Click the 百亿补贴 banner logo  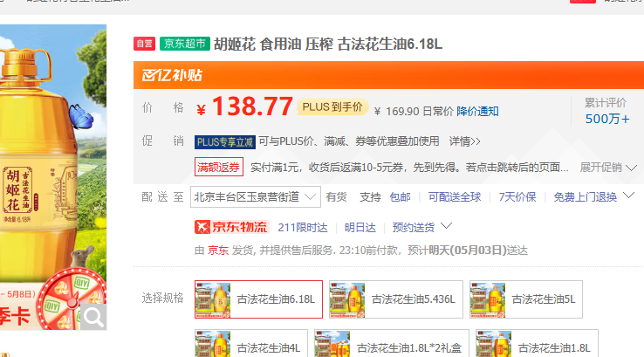click(166, 76)
